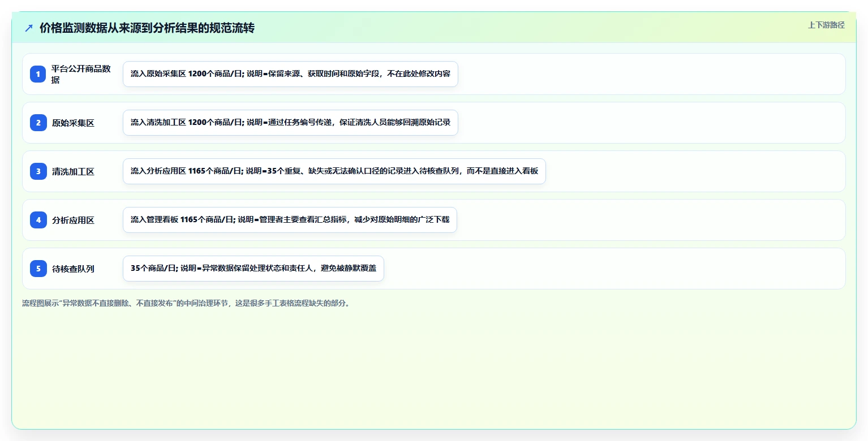868x441 pixels.
Task: Select the 分析应用区 step name
Action: pos(73,220)
